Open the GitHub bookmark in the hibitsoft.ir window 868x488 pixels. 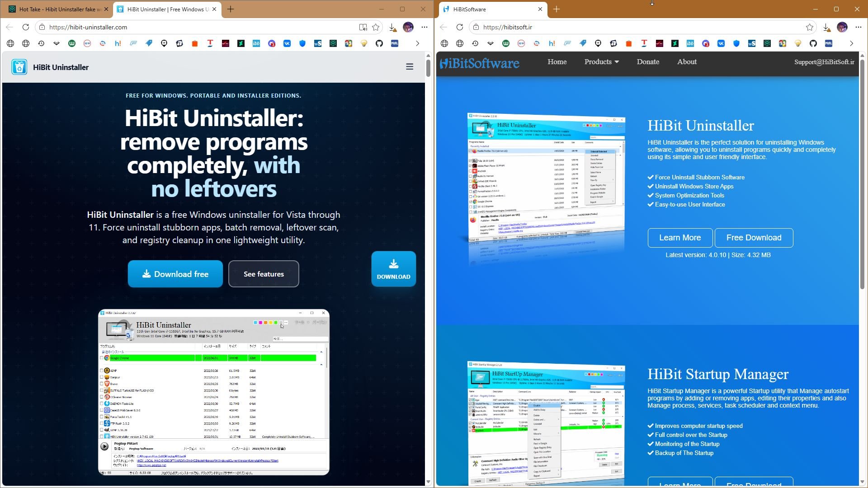[x=813, y=43]
